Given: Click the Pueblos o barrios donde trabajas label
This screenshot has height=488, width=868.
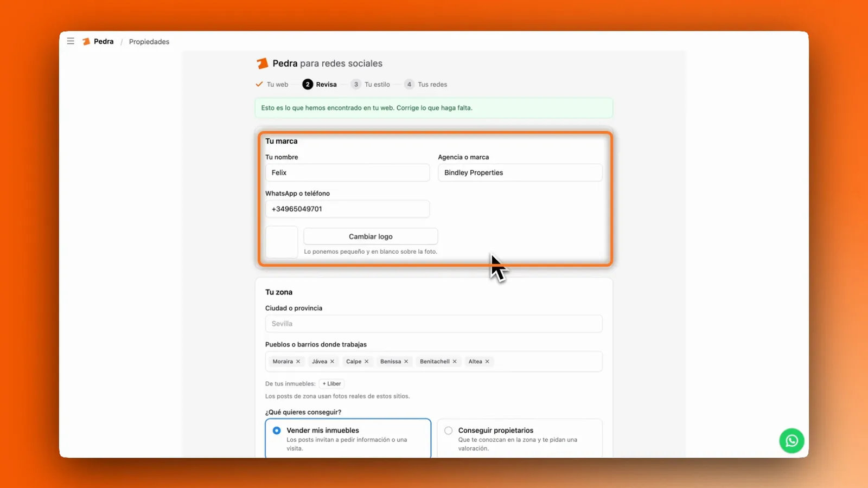Looking at the screenshot, I should pyautogui.click(x=316, y=344).
